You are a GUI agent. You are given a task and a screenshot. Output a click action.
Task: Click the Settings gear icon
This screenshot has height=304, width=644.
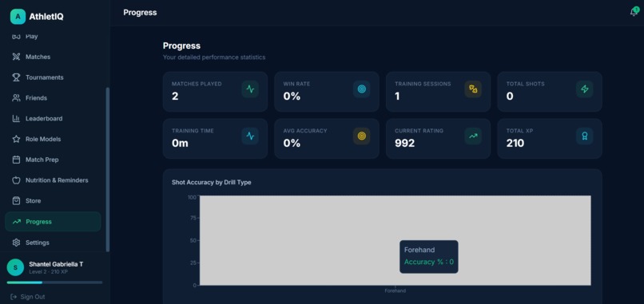point(16,243)
